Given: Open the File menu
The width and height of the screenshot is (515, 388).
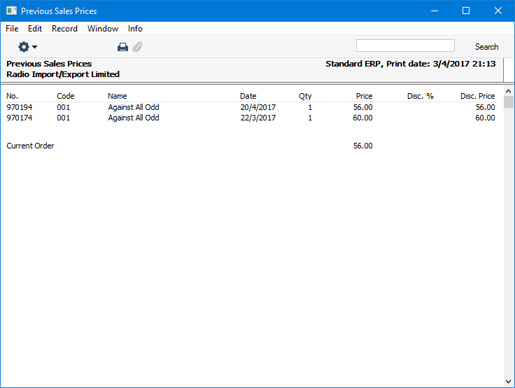Looking at the screenshot, I should (x=12, y=29).
